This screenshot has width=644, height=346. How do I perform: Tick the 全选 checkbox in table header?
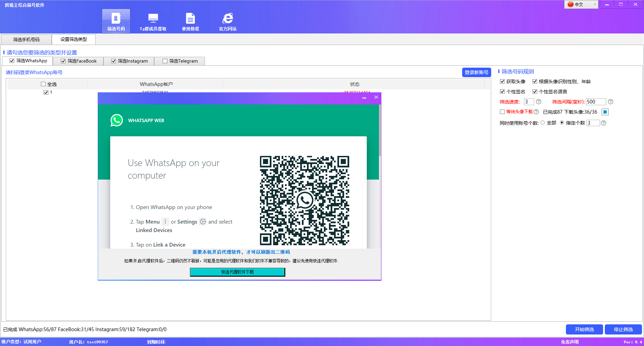pyautogui.click(x=43, y=84)
